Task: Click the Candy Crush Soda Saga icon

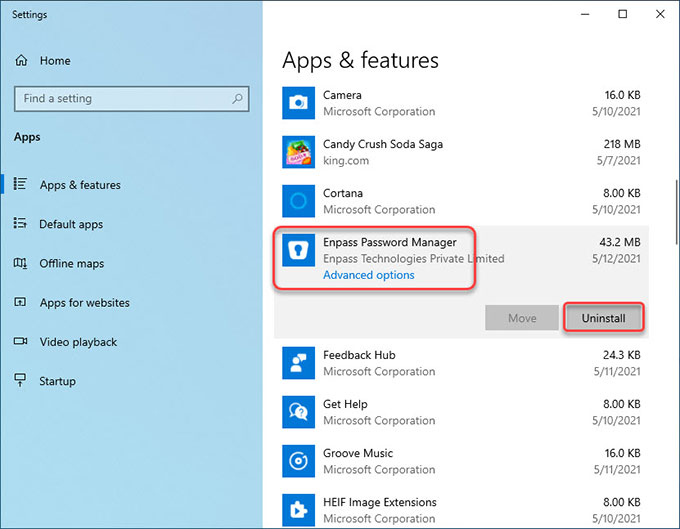Action: [298, 152]
